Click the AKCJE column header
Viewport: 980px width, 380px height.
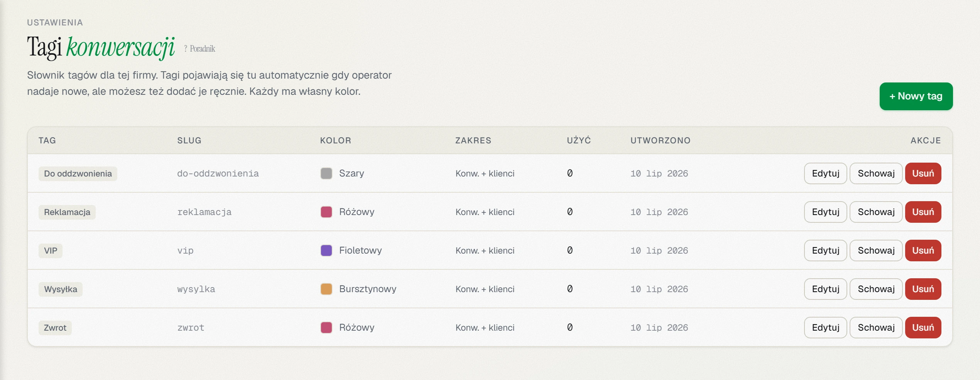(926, 140)
